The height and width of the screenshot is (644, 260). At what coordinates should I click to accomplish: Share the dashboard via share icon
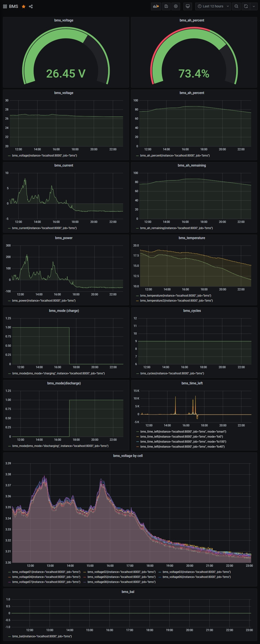click(31, 6)
